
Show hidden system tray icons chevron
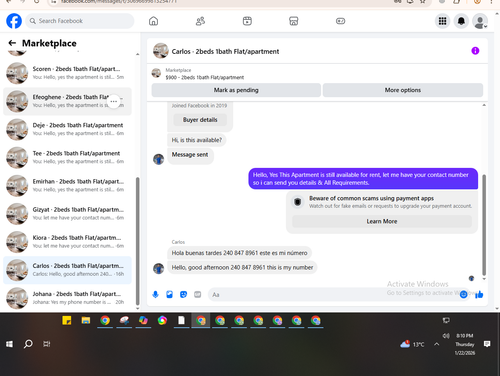[x=436, y=344]
